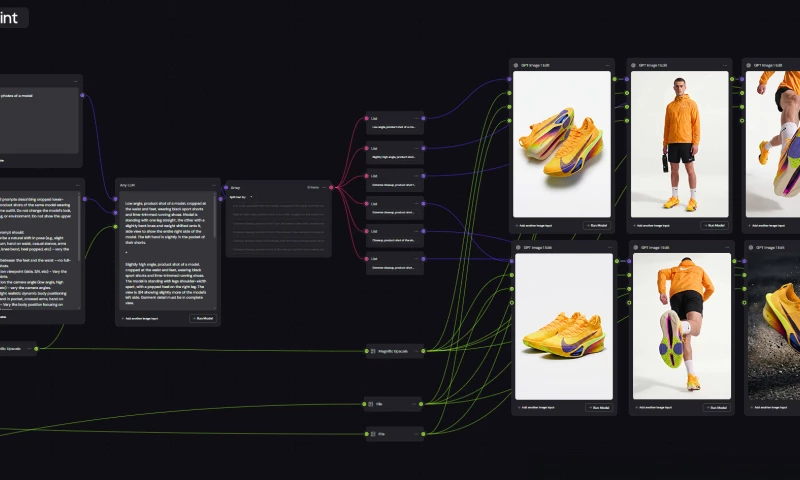Run Model on the single-shoe image node
The width and height of the screenshot is (800, 480).
coord(599,408)
